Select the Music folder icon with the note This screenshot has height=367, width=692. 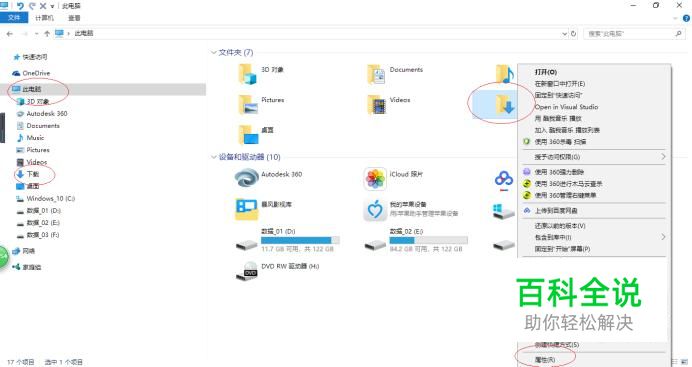pyautogui.click(x=504, y=74)
